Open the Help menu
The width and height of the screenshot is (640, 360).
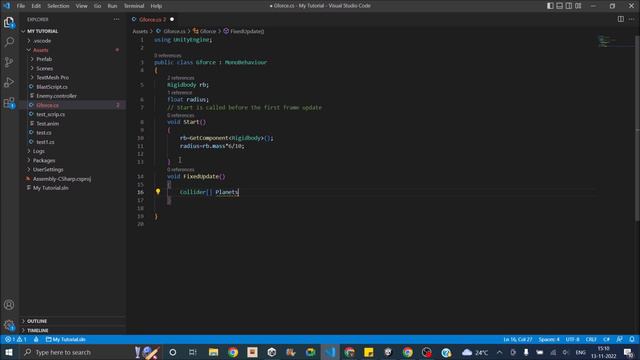(x=156, y=6)
